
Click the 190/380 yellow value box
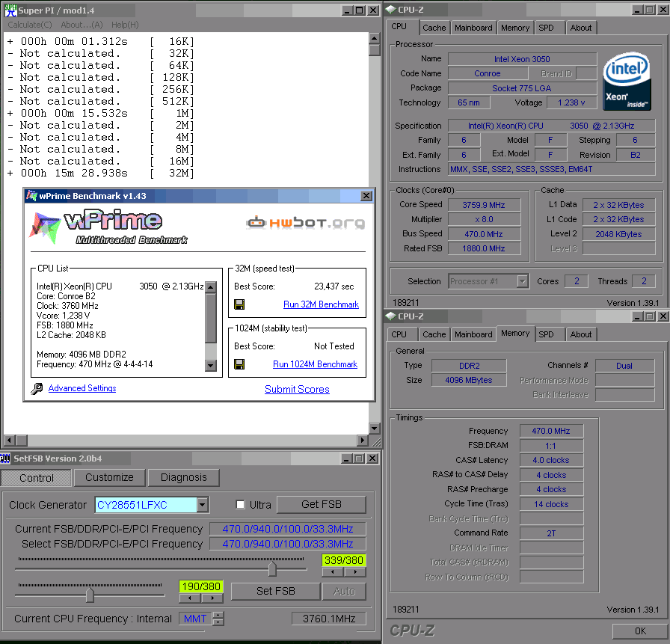click(x=201, y=586)
